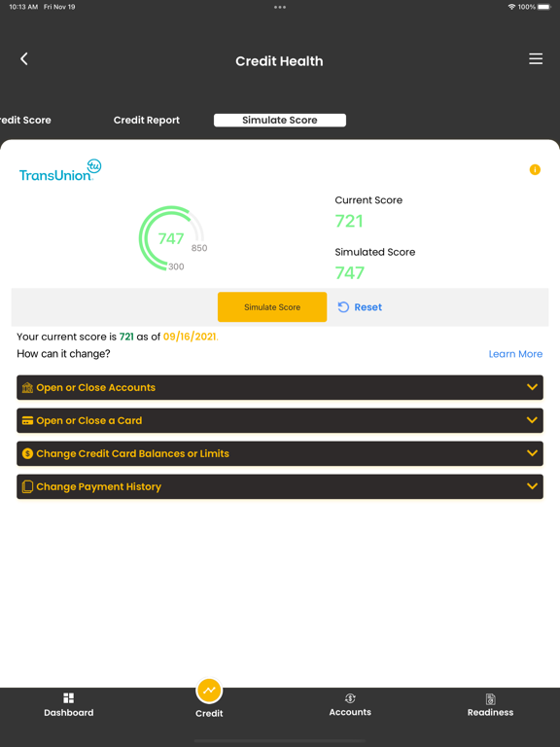
Task: Open the hamburger menu
Action: (536, 58)
